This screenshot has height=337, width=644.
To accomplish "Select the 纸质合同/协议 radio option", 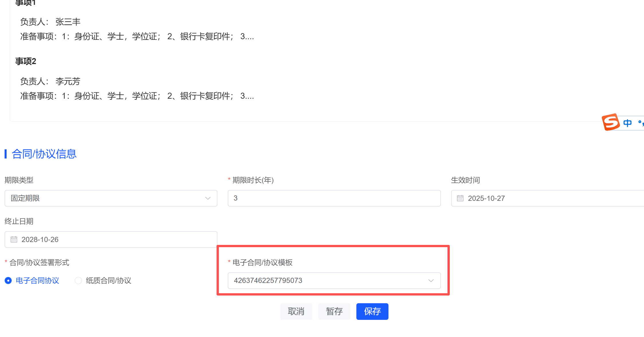I will pos(78,281).
